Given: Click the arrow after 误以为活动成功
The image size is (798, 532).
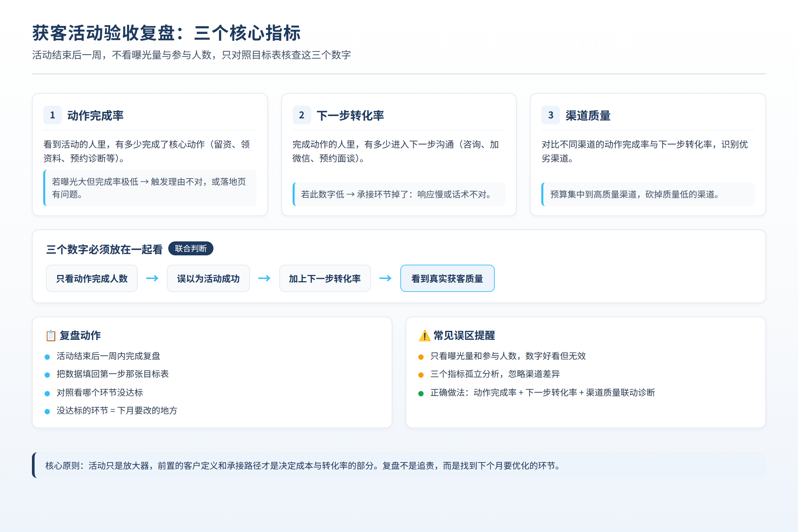Looking at the screenshot, I should (x=264, y=278).
